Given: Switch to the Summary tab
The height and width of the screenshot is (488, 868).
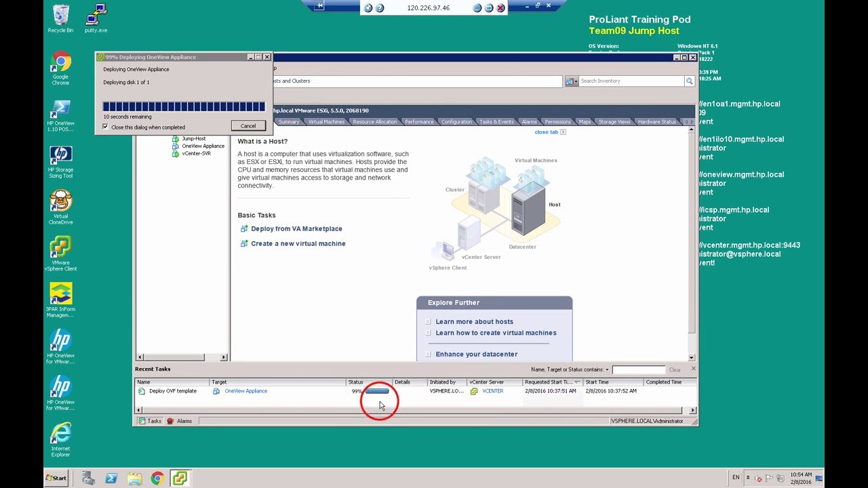Looking at the screenshot, I should [x=289, y=122].
